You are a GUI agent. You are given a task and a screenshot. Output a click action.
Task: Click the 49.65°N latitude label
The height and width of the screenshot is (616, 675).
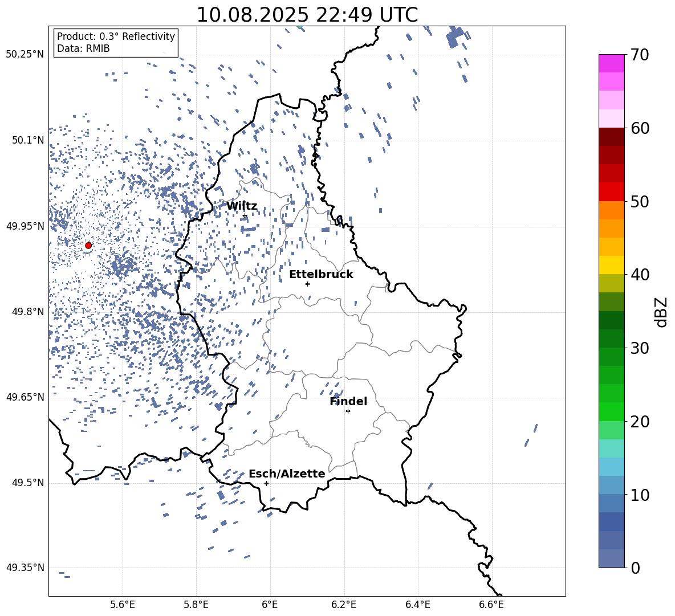tap(25, 397)
